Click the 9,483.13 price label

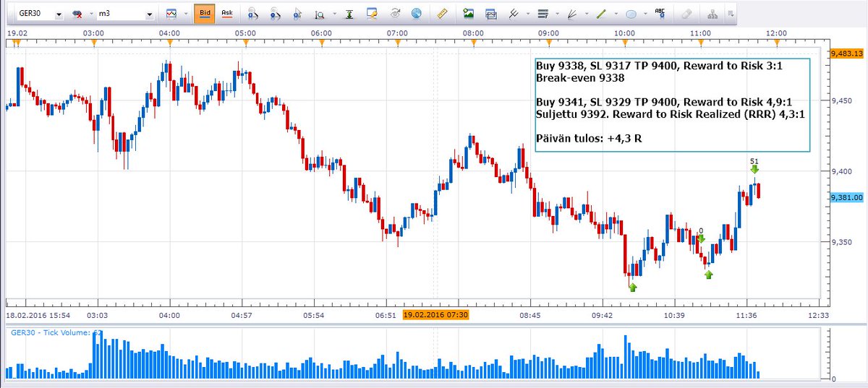pos(848,53)
